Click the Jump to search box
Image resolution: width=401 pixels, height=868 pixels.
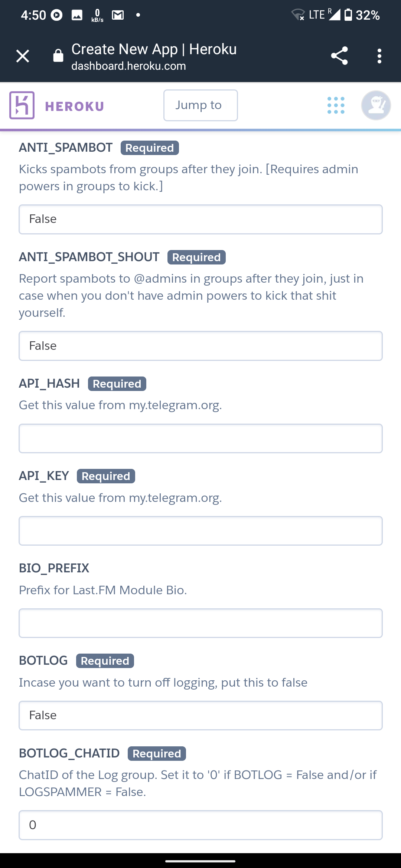click(x=200, y=105)
